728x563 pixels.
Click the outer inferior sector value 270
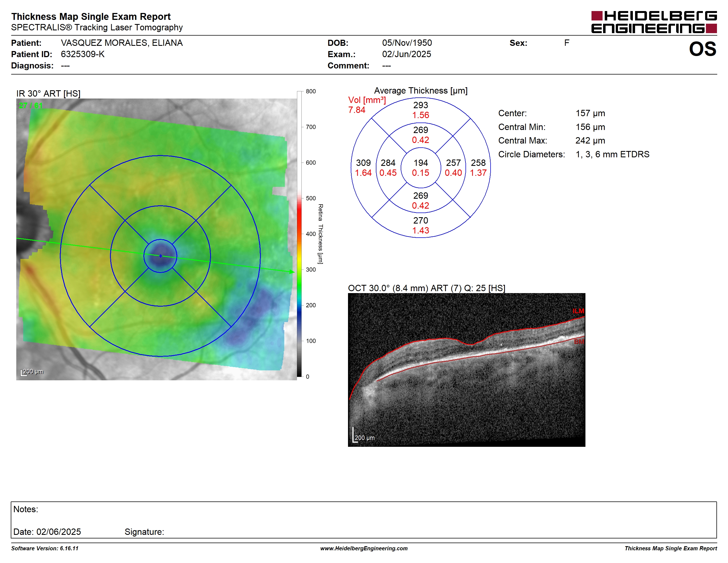[x=421, y=221]
